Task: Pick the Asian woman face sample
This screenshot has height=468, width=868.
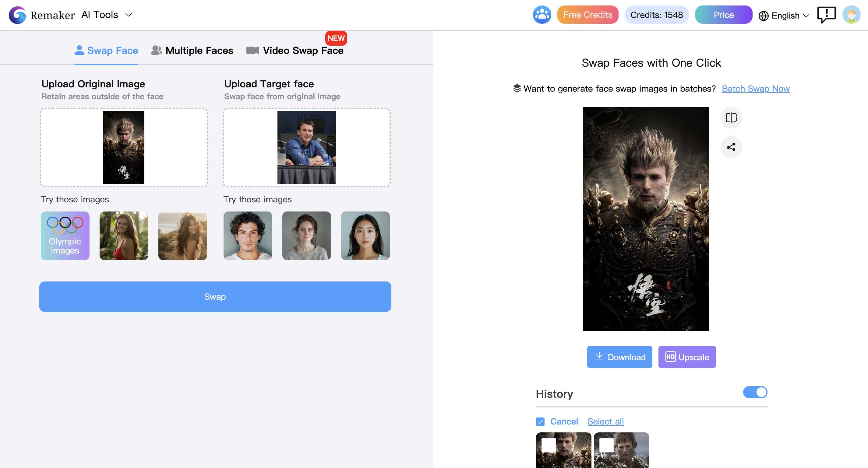Action: coord(365,236)
